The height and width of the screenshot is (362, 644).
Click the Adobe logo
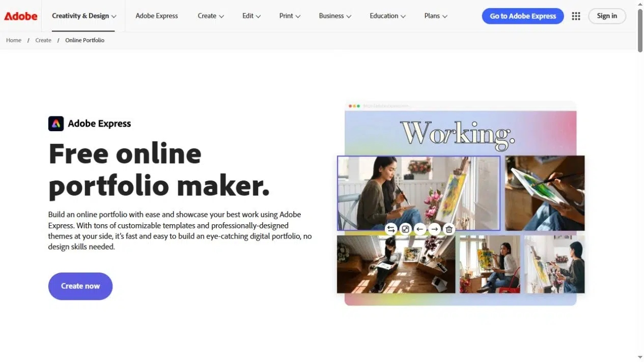pyautogui.click(x=21, y=16)
